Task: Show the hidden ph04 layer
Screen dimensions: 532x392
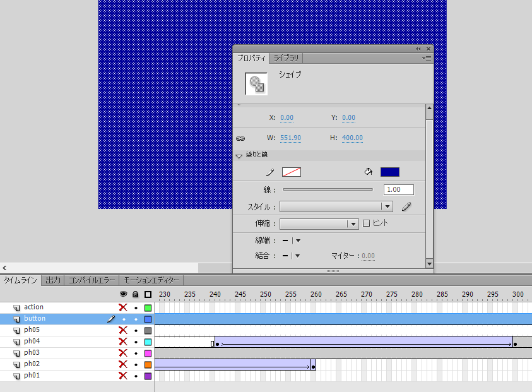Action: point(123,342)
